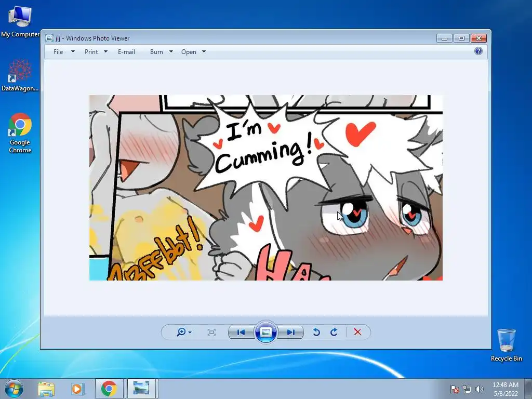Open network tray icon

467,389
